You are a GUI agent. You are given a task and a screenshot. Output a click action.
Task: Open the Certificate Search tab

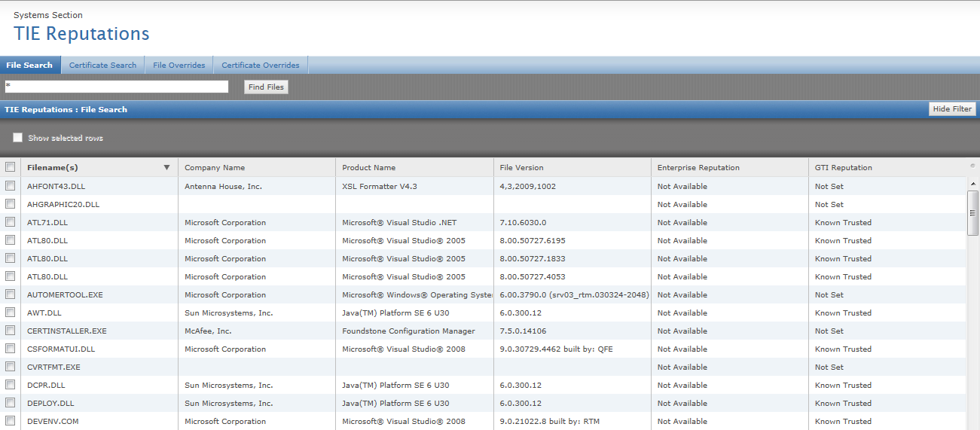point(102,65)
